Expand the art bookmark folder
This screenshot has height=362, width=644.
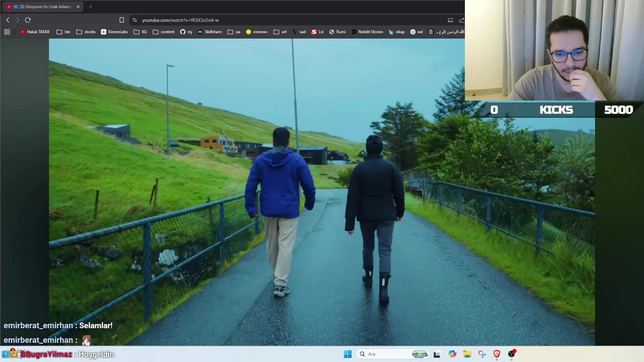(x=280, y=32)
